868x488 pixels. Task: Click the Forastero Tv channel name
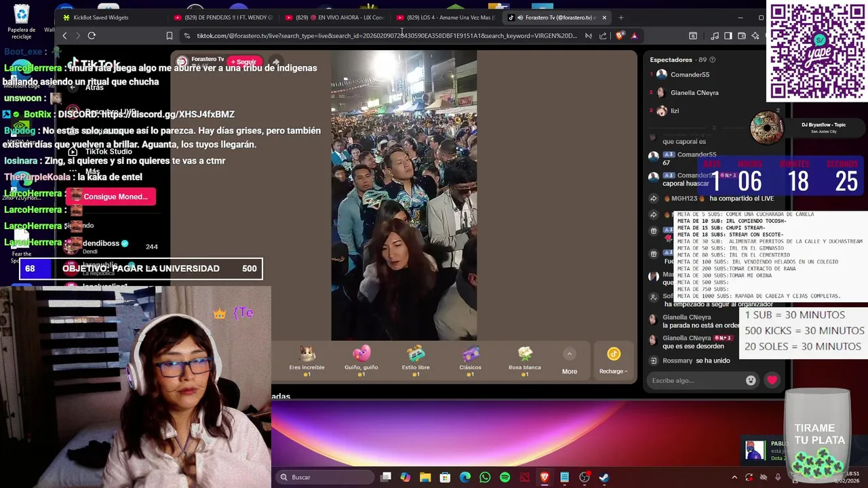[208, 59]
